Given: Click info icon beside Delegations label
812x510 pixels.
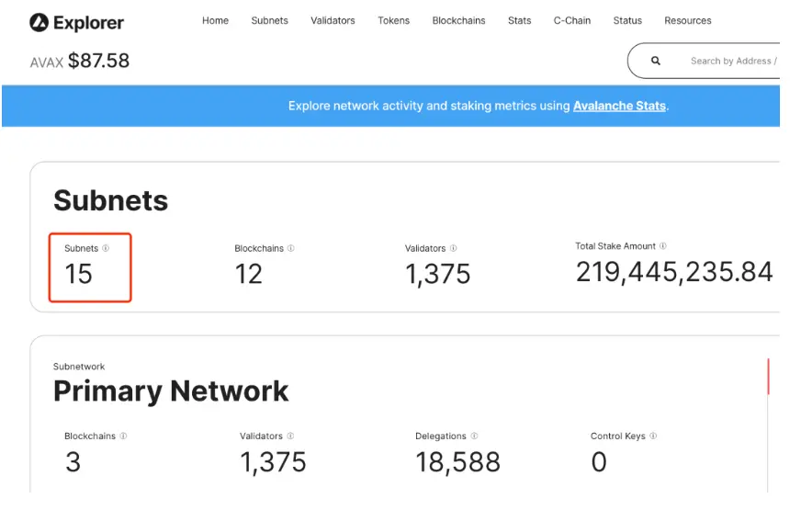Looking at the screenshot, I should point(474,436).
